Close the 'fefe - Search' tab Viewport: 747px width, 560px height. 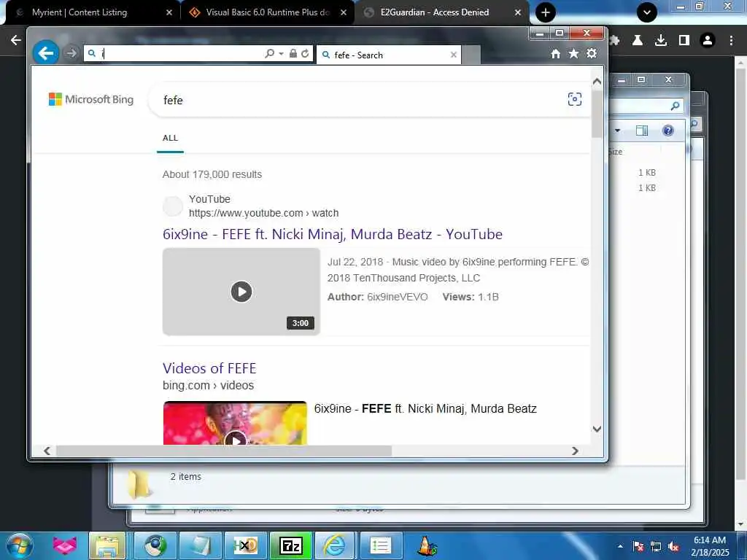pos(454,55)
